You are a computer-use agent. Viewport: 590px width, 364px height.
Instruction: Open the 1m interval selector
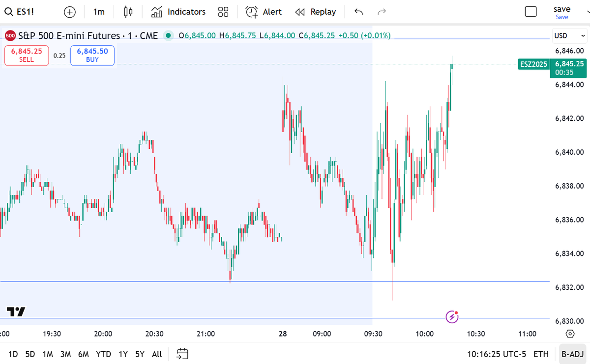[x=99, y=12]
